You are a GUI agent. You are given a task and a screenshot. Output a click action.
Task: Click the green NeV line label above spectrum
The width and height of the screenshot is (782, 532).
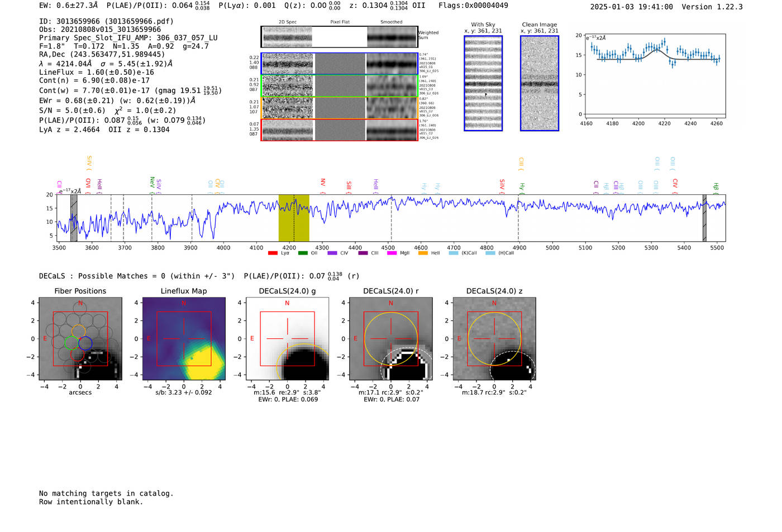coord(152,183)
